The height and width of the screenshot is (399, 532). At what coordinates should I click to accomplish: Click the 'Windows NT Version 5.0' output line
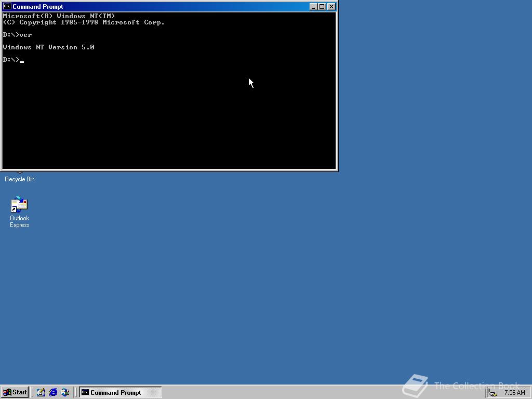pyautogui.click(x=48, y=47)
